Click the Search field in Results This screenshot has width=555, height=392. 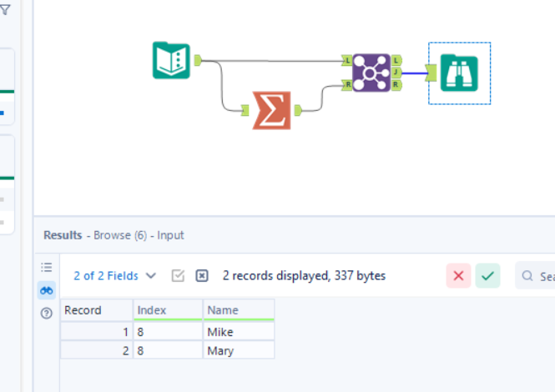click(535, 275)
